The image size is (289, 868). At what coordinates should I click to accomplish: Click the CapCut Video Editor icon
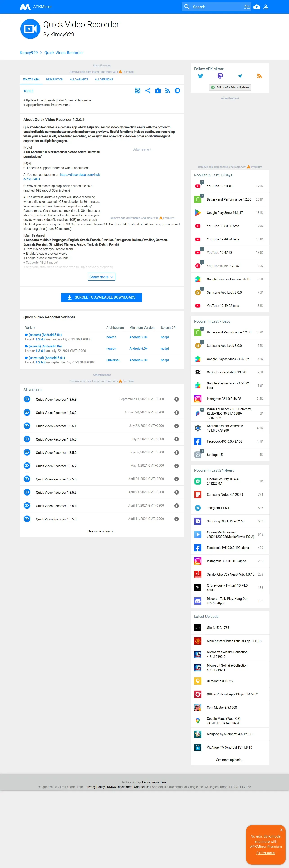click(x=198, y=372)
